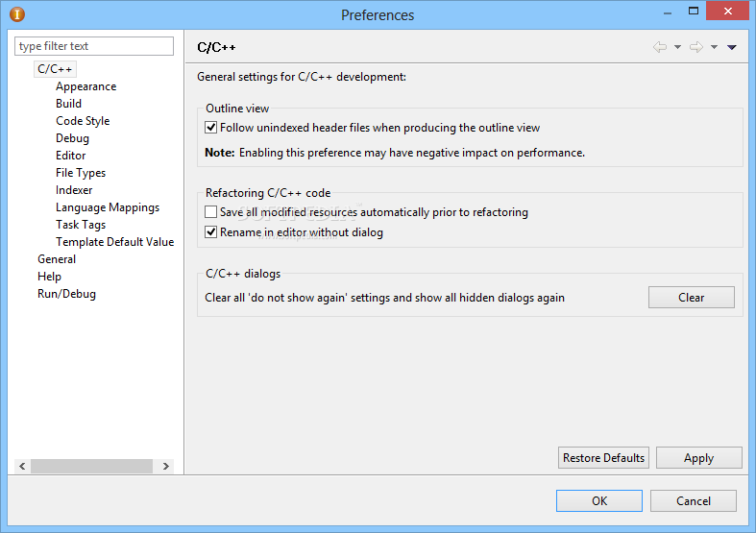Click the horizontal scrollbar thumb in tree
The image size is (756, 533).
coord(91,466)
